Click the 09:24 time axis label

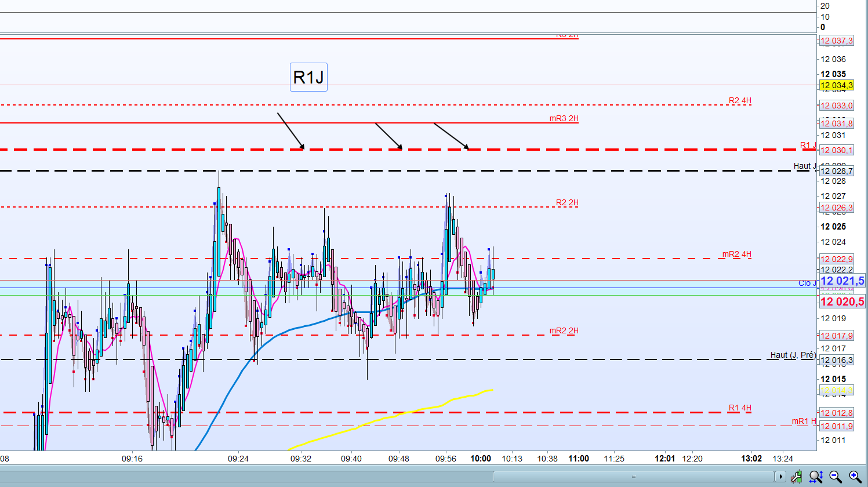[x=238, y=459]
